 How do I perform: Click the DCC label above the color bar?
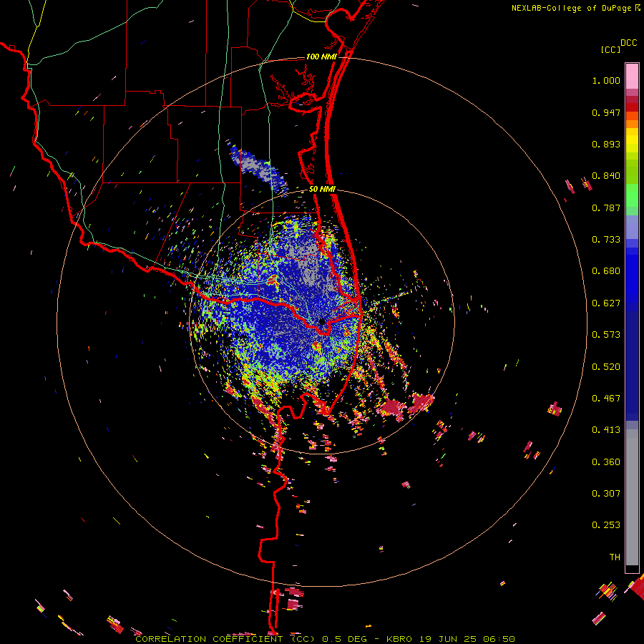point(629,43)
